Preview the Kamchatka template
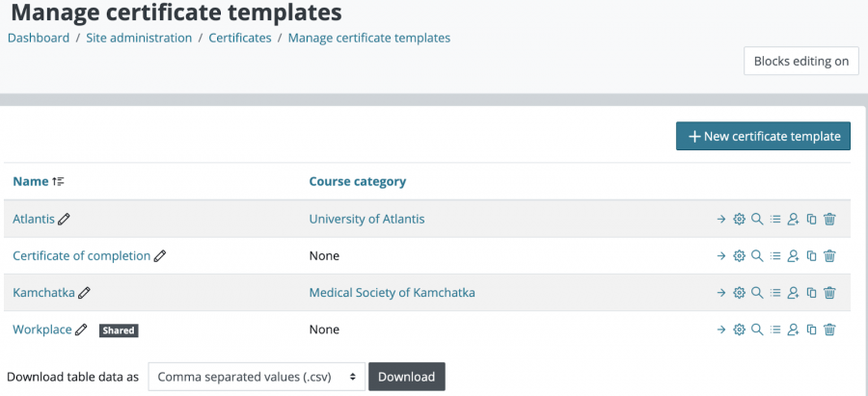The width and height of the screenshot is (868, 396). coord(757,293)
